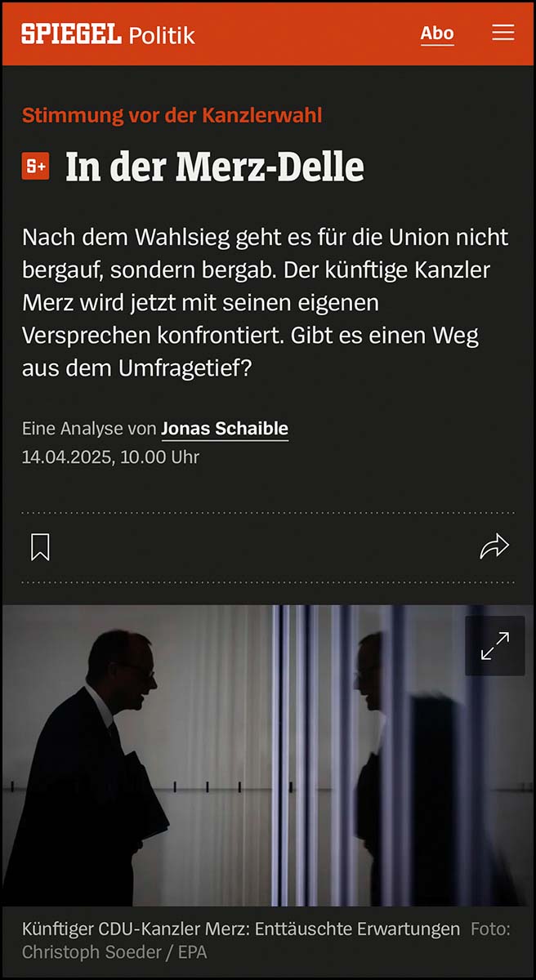
Task: Click the teaser paragraph about the Union
Action: coord(266,303)
